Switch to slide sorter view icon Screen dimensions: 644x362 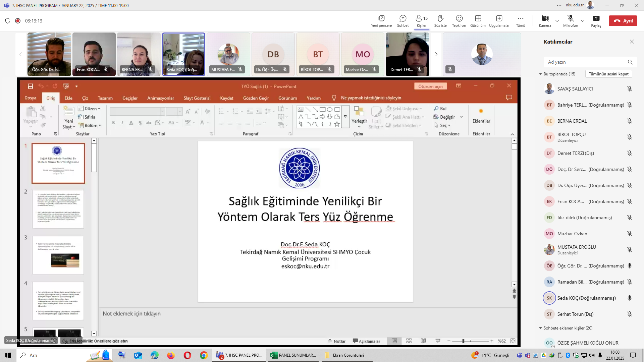pos(409,341)
